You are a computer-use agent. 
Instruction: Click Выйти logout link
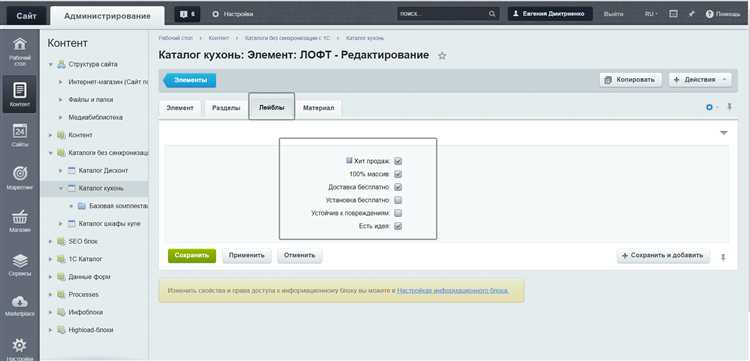point(613,14)
